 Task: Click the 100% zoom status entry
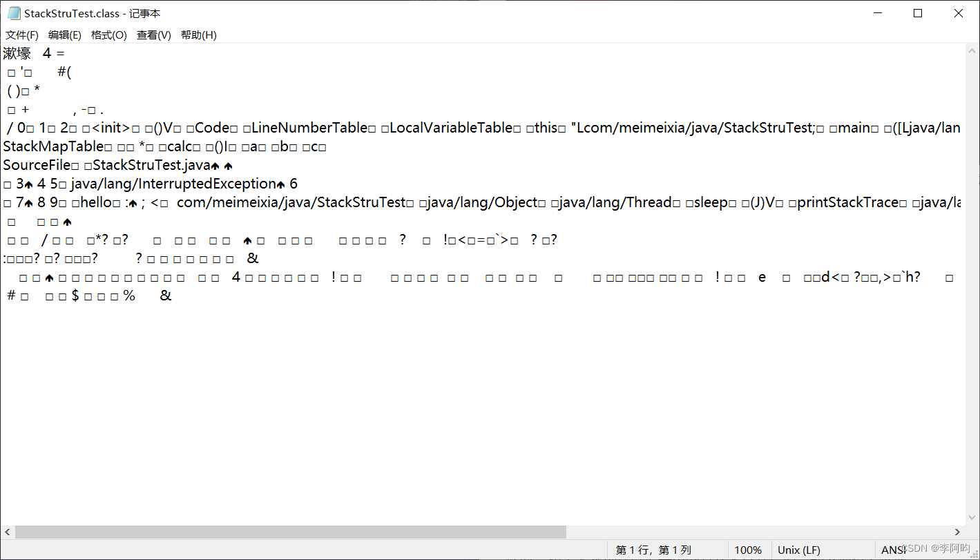coord(748,550)
